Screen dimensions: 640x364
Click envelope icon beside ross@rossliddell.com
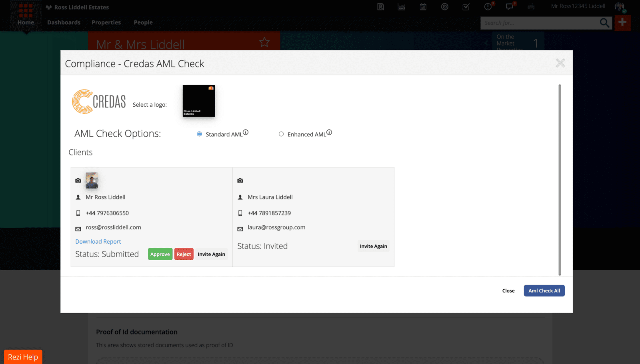tap(78, 229)
